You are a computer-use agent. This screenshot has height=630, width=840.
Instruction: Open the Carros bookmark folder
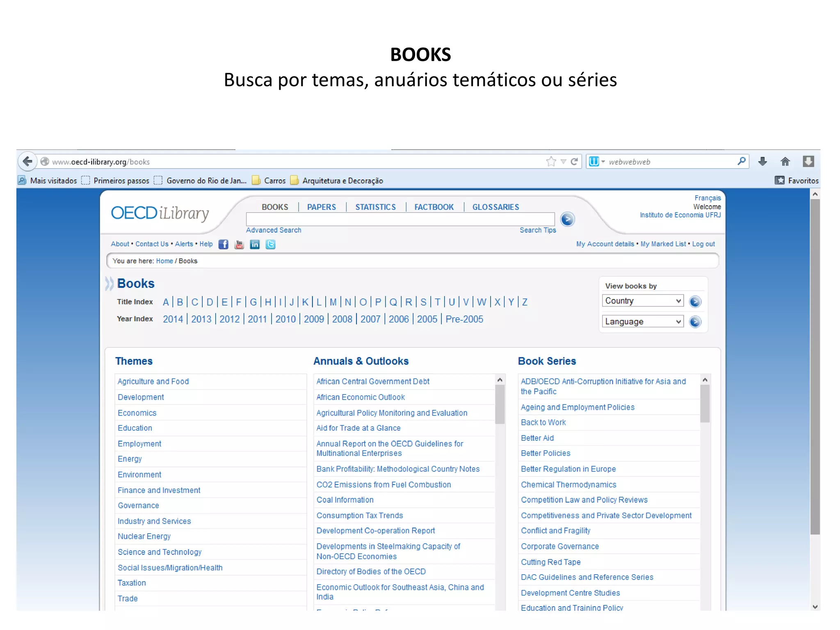pos(269,180)
